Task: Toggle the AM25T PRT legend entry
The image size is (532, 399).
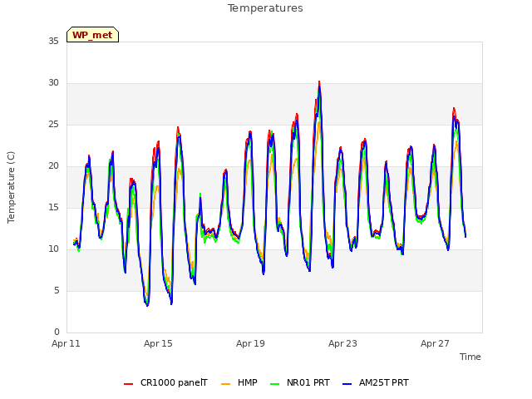Action: click(x=376, y=382)
